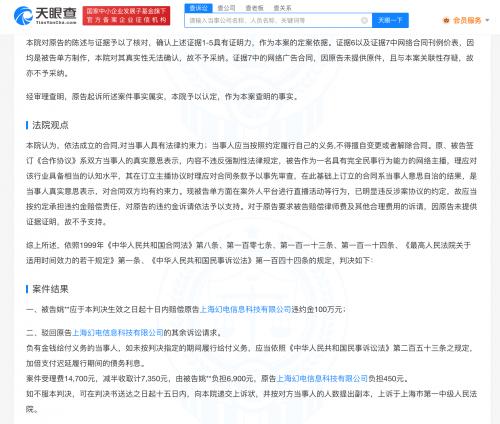This screenshot has width=500, height=424.
Task: Open 上海幻电信息科技有限公司 link in ruling item two
Action: coord(118,332)
